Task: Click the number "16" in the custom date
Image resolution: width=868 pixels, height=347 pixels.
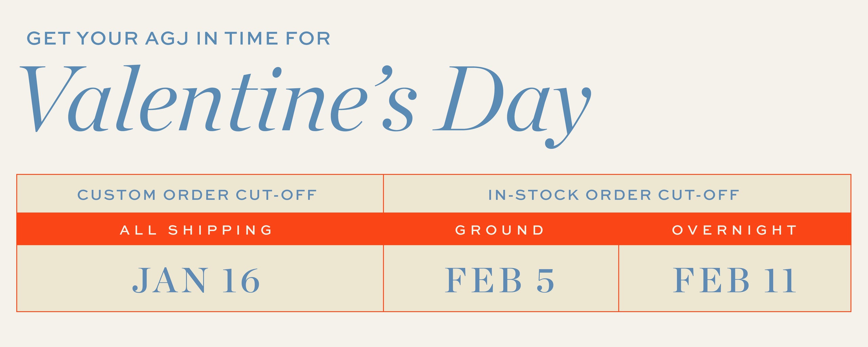Action: point(241,280)
